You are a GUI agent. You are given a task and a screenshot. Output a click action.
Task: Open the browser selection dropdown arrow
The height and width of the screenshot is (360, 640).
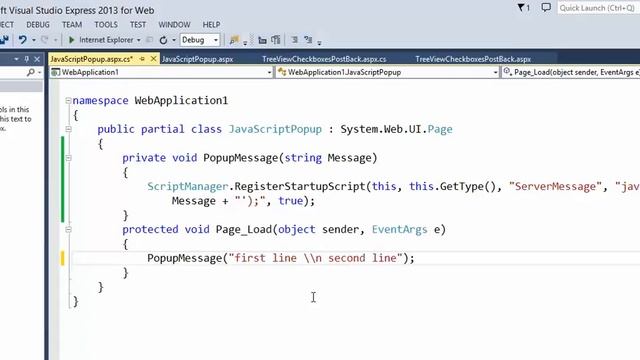tap(139, 40)
